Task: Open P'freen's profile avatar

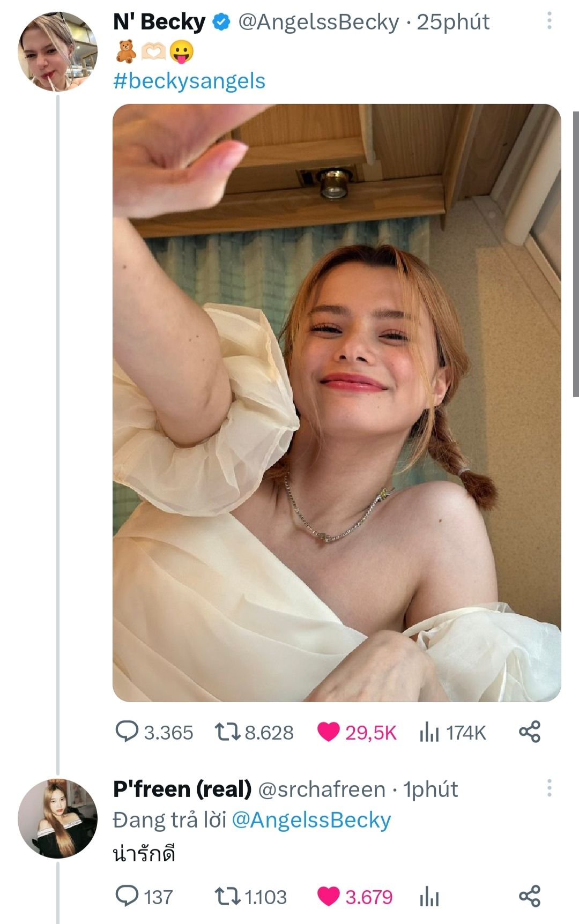Action: pos(57,818)
